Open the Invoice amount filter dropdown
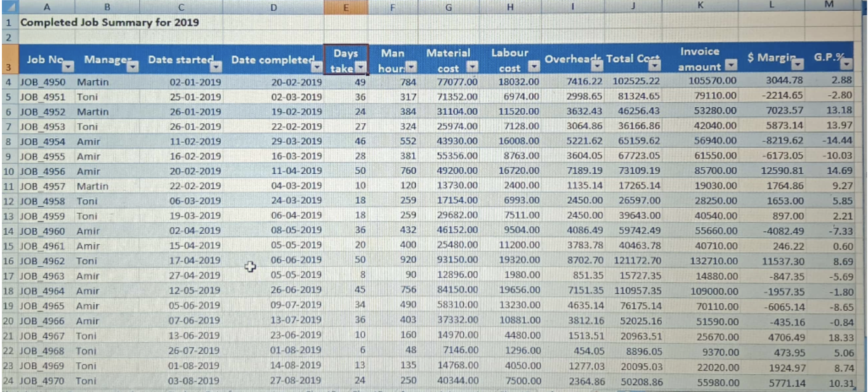 pyautogui.click(x=732, y=66)
